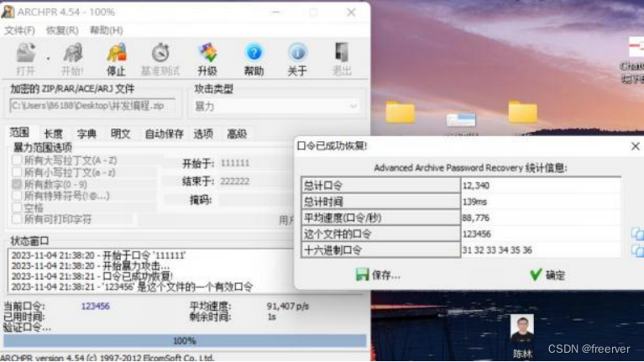Toggle 所有数字(0 - 9) checkbox
The width and height of the screenshot is (644, 362).
coord(17,184)
